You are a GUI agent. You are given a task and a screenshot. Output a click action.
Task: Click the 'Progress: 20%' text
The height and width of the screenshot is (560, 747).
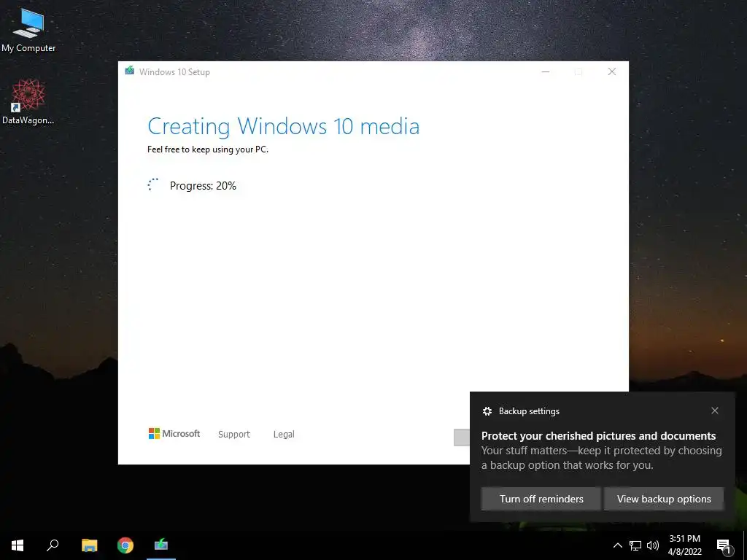pos(203,186)
